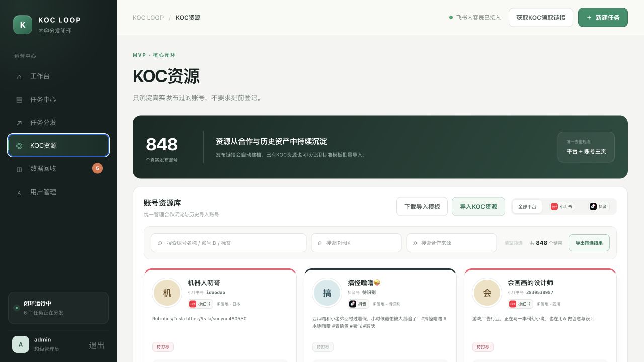The height and width of the screenshot is (362, 644).
Task: Click the 平台 + 账号主页 dedupe rule box
Action: pos(586,147)
